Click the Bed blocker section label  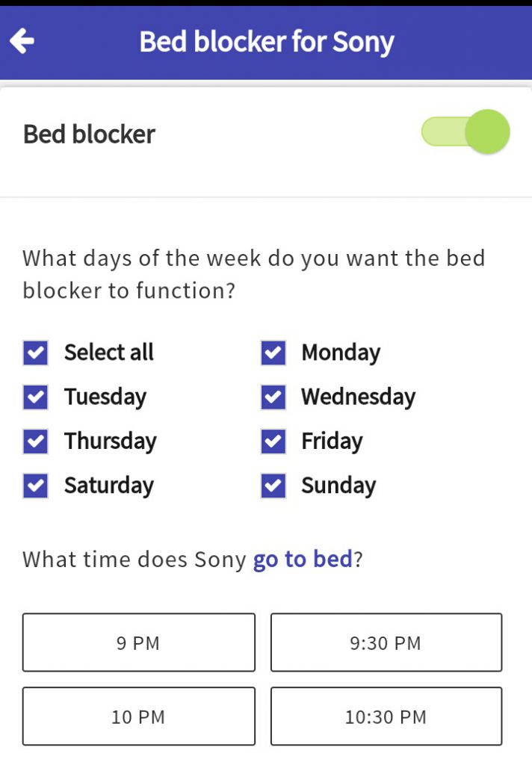(x=89, y=134)
